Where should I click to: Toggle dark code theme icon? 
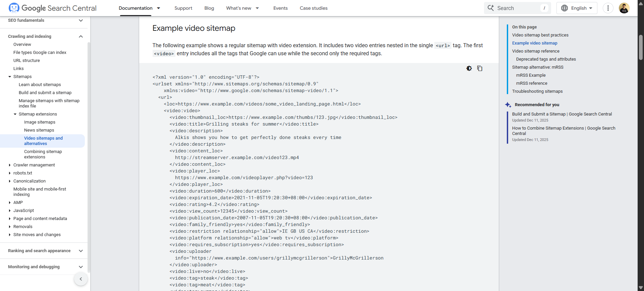469,68
